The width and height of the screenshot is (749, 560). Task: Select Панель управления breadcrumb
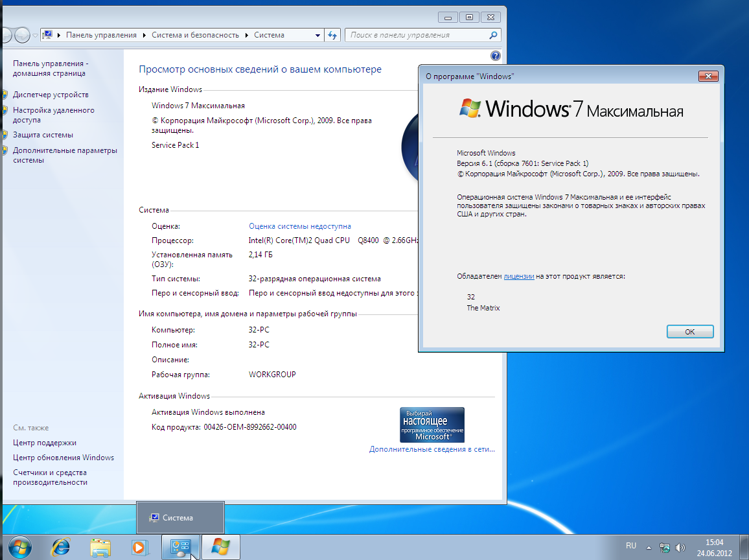coord(101,35)
